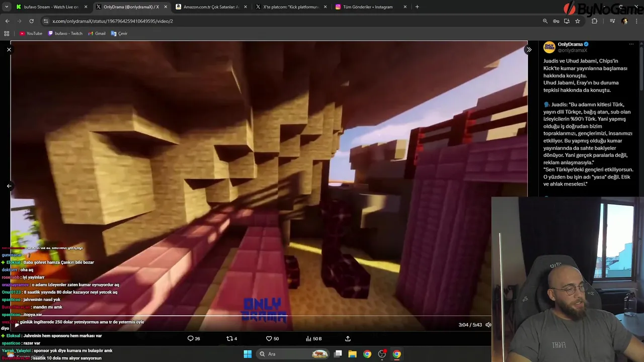Switch to the X'te platcom tab
Screen dimensions: 644x362
point(291,7)
